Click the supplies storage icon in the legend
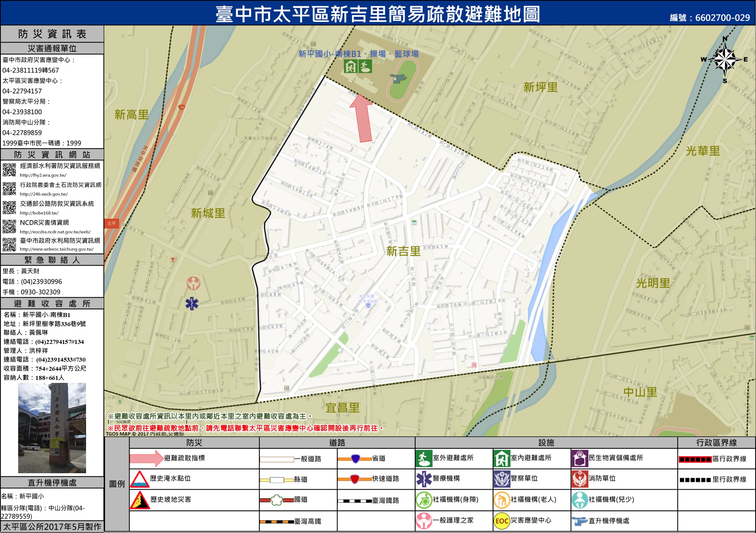Screen dimensions: 756x533 click(x=579, y=459)
